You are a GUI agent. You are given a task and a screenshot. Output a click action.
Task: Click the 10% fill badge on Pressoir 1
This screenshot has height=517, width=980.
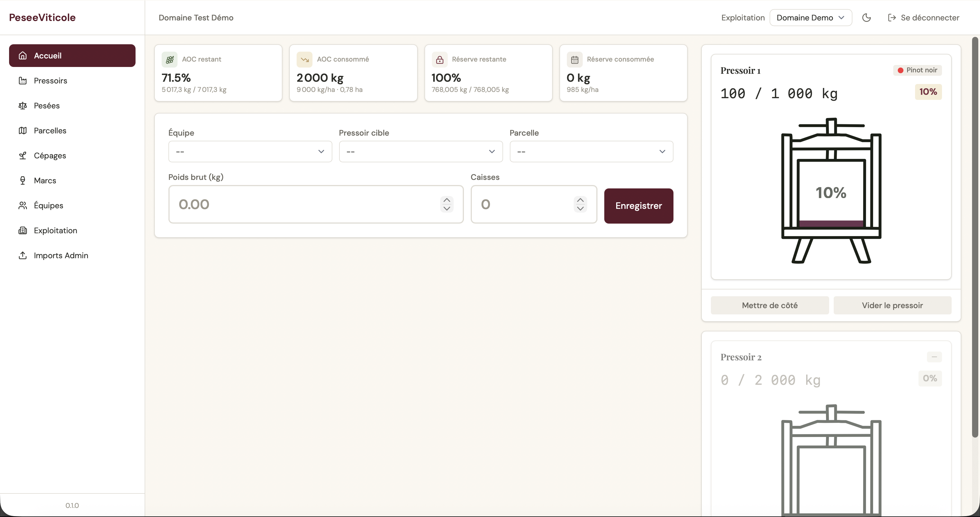point(928,92)
